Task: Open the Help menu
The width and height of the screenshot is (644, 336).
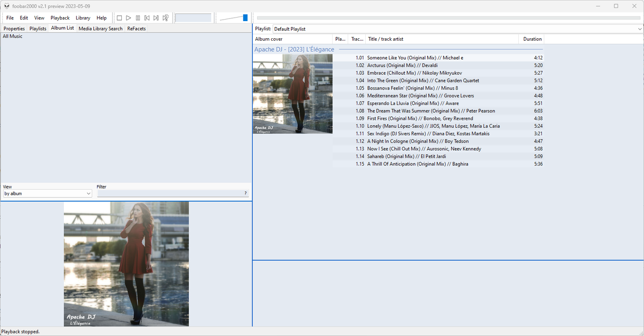Action: 102,18
